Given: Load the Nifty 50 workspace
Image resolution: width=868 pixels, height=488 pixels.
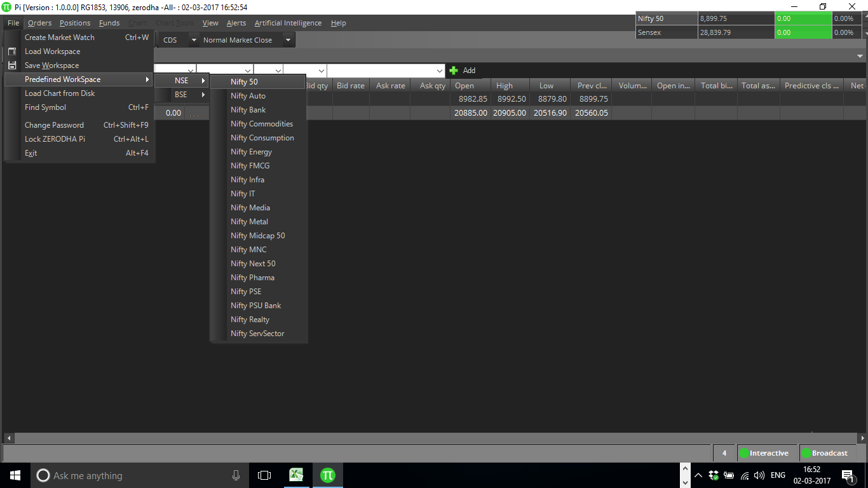Looking at the screenshot, I should [x=259, y=82].
